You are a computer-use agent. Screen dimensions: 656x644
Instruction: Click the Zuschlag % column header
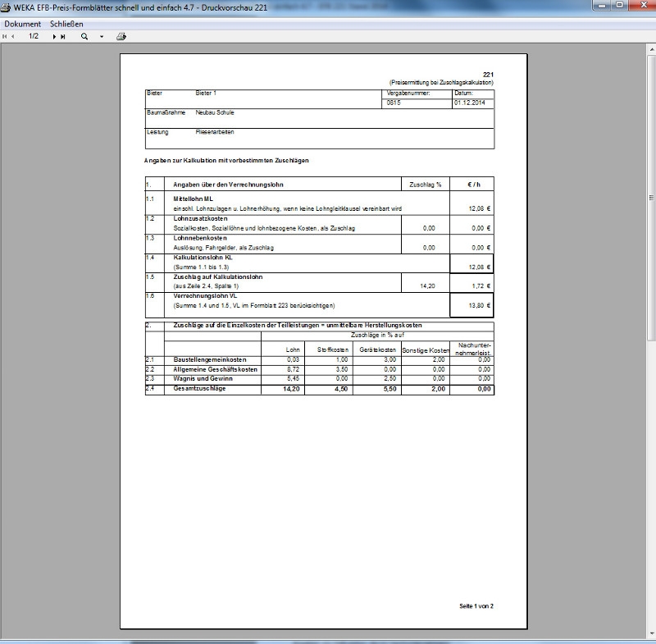coord(425,184)
